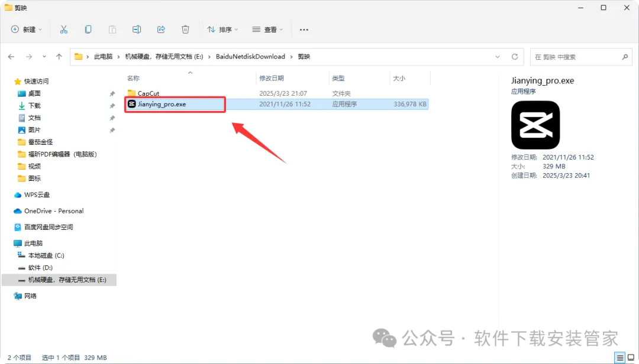The height and width of the screenshot is (364, 639).
Task: Click the 此电脑 breadcrumb in address bar
Action: 103,57
